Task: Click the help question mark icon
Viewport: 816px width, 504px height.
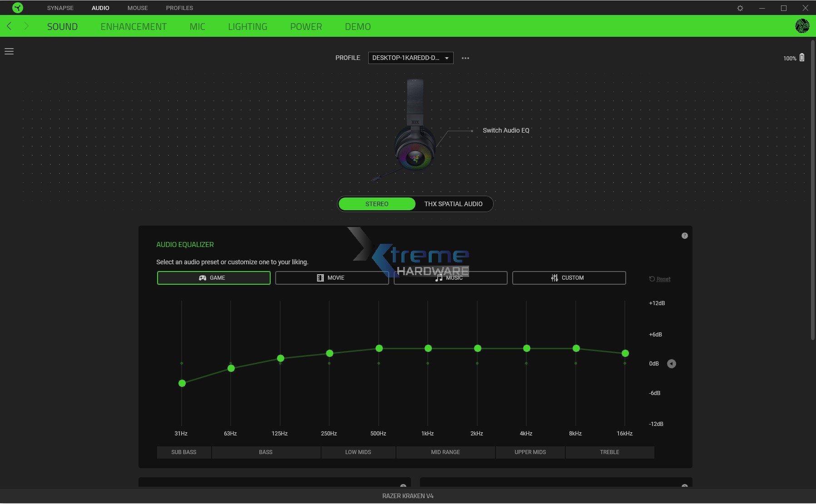Action: pyautogui.click(x=684, y=235)
